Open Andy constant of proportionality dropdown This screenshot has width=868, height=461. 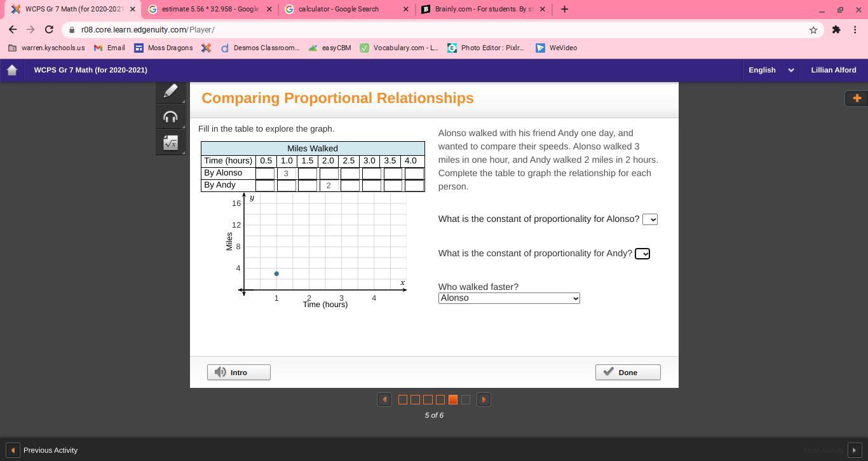[642, 254]
